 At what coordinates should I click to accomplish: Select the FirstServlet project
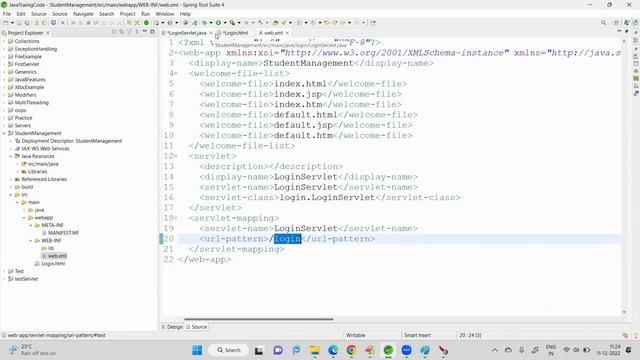(x=27, y=64)
